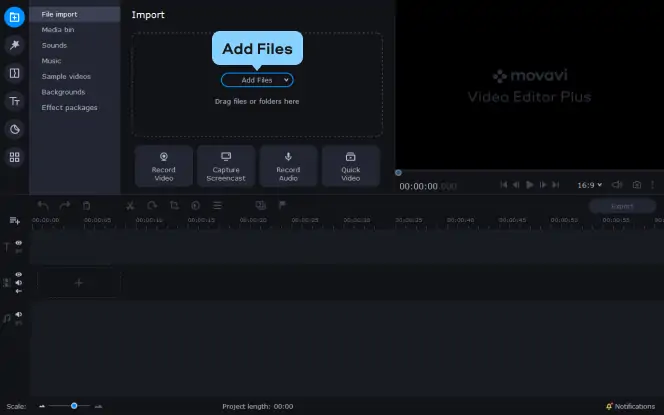
Task: Click the Capture Screencast button
Action: tap(226, 166)
